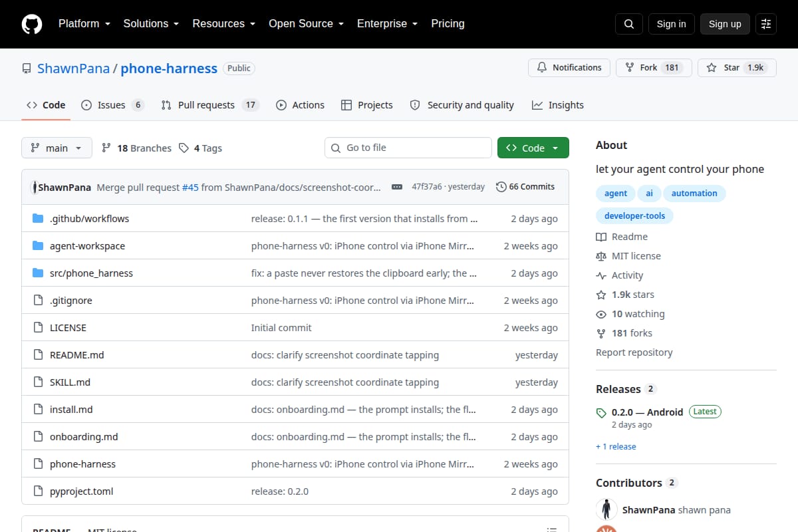Click commit hash 47f37a6

pyautogui.click(x=427, y=187)
